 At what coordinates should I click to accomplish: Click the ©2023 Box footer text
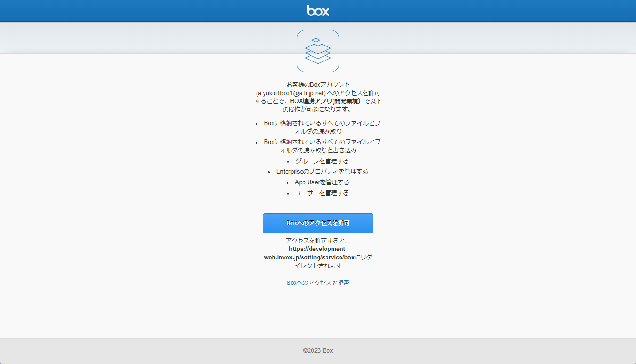(x=318, y=350)
